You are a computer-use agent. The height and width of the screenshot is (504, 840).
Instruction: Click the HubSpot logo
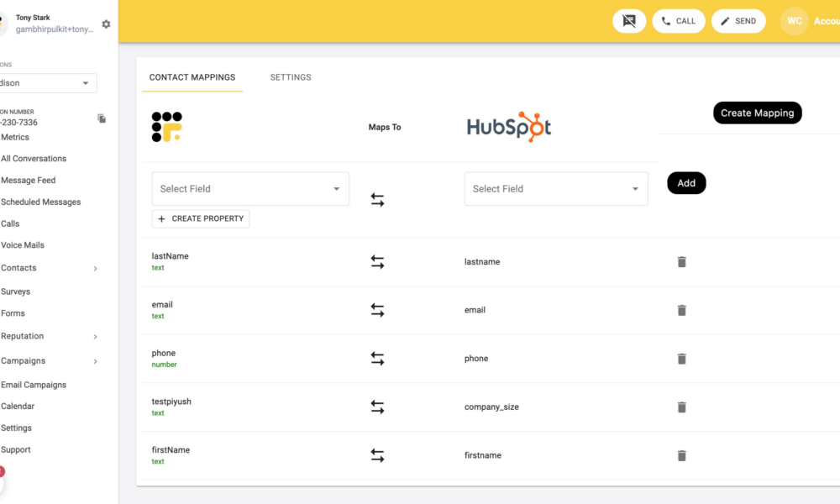click(x=508, y=127)
